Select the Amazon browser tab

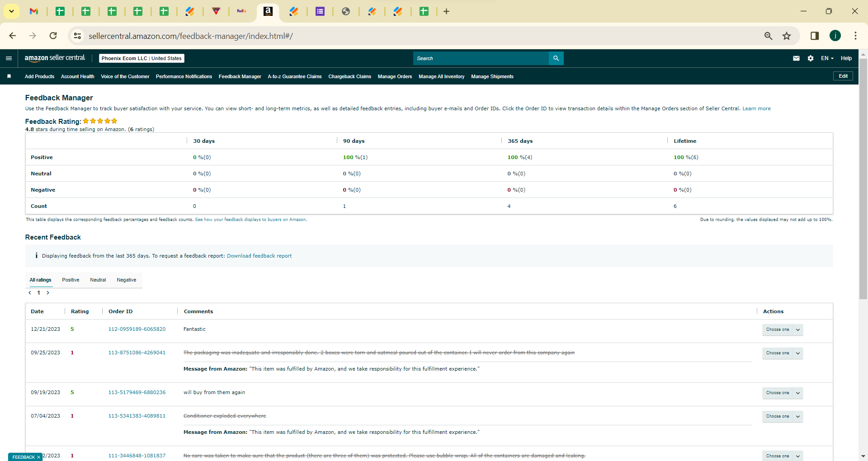268,11
